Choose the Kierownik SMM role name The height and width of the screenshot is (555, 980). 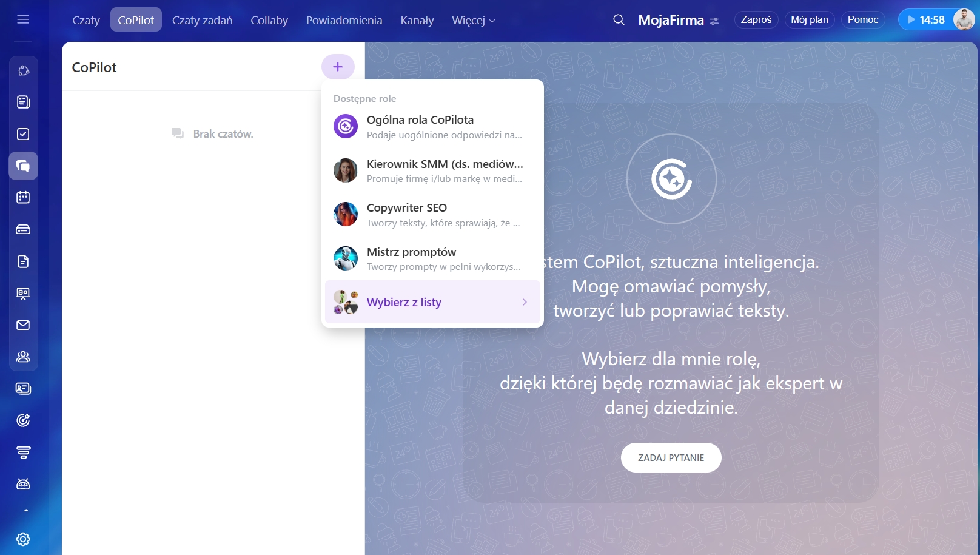click(x=445, y=164)
